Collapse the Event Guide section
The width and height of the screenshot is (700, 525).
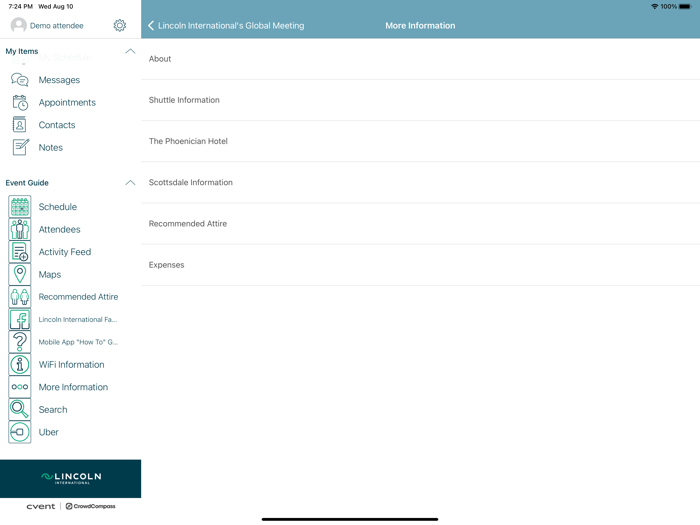130,183
